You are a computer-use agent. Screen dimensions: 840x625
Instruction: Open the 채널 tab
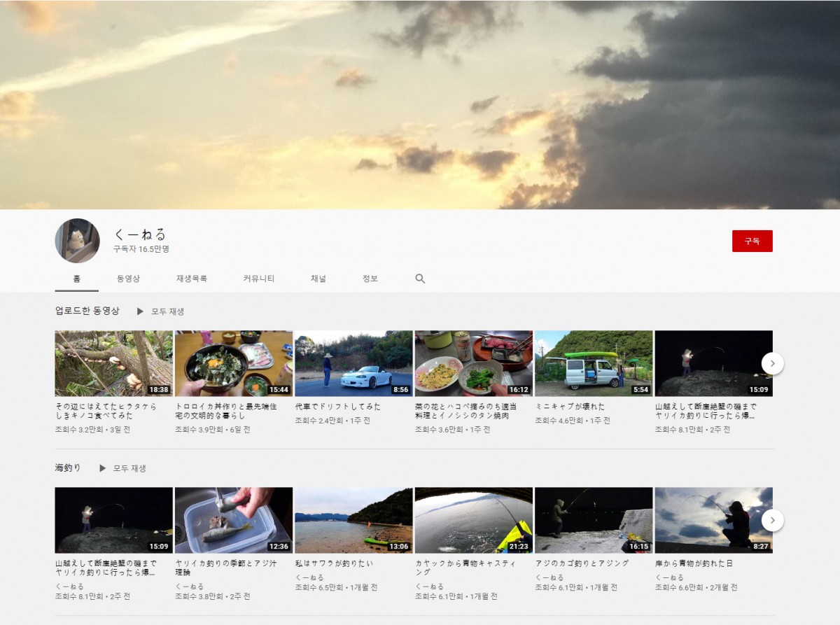coord(318,279)
